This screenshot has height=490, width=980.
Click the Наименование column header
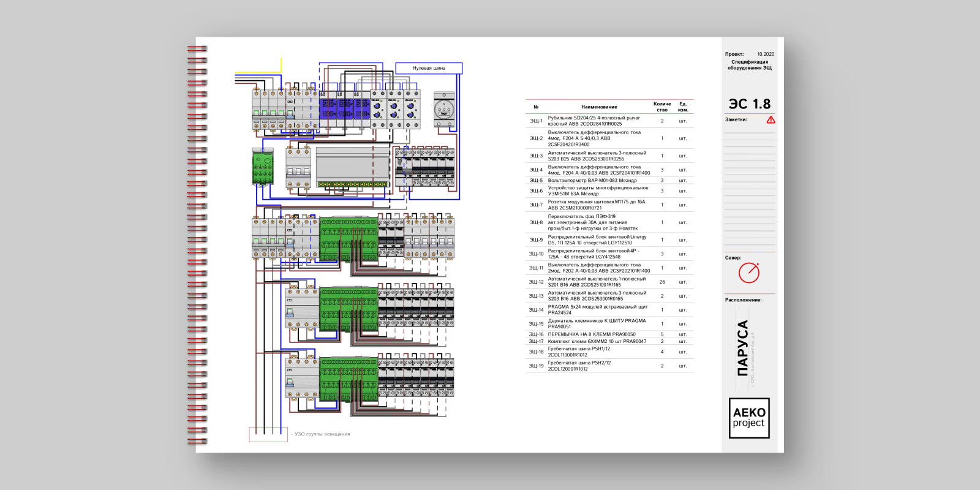click(598, 107)
